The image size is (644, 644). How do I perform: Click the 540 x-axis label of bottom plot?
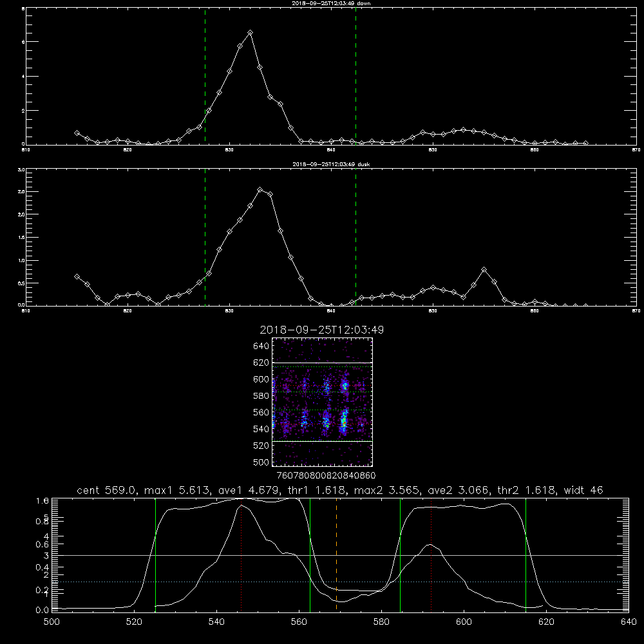(x=216, y=622)
